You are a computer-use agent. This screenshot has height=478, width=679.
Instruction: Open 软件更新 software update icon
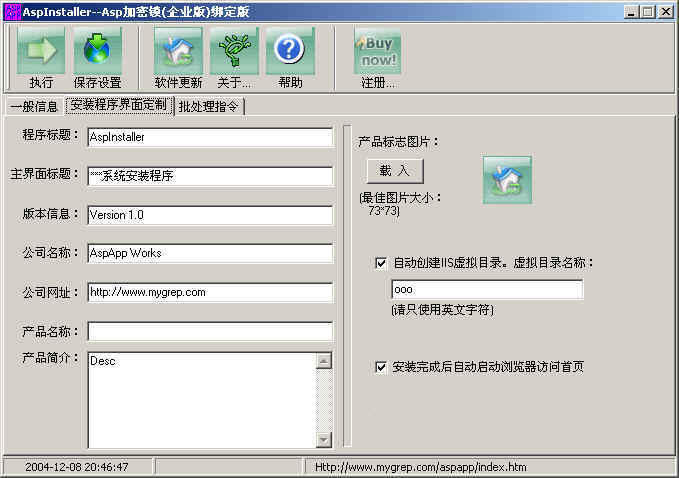[x=178, y=52]
